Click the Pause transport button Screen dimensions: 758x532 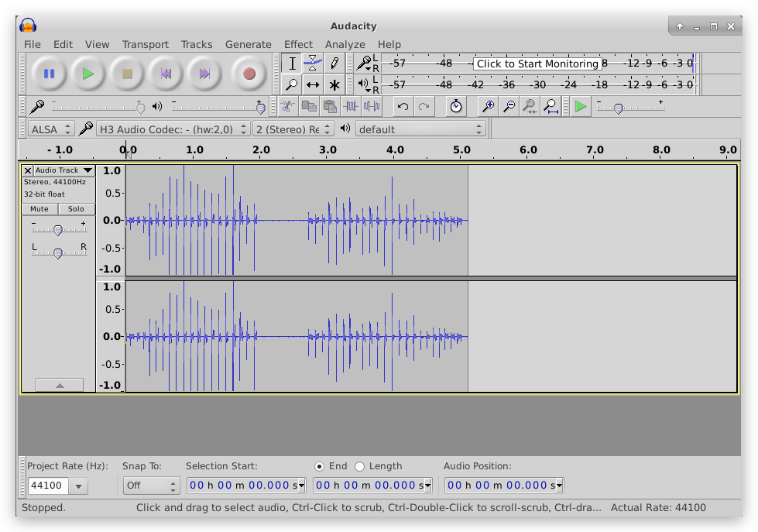point(49,74)
